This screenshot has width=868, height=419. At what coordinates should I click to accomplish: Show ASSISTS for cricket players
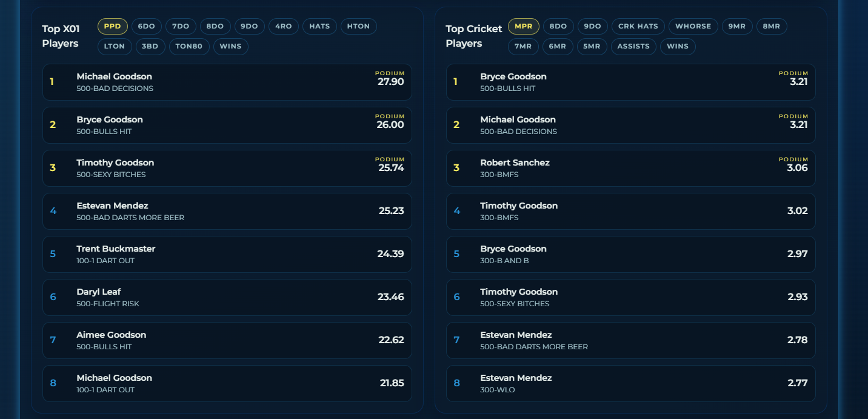(633, 46)
